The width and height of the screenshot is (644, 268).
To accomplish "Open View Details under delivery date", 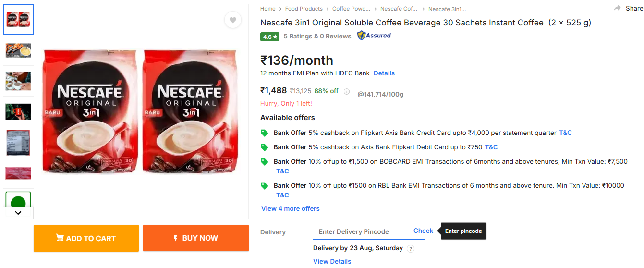I will [332, 261].
